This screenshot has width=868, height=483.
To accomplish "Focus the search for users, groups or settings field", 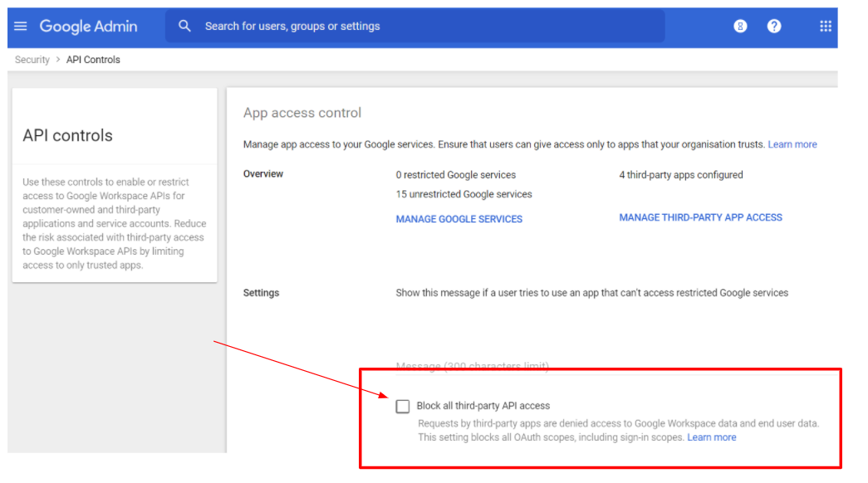I will pos(415,26).
